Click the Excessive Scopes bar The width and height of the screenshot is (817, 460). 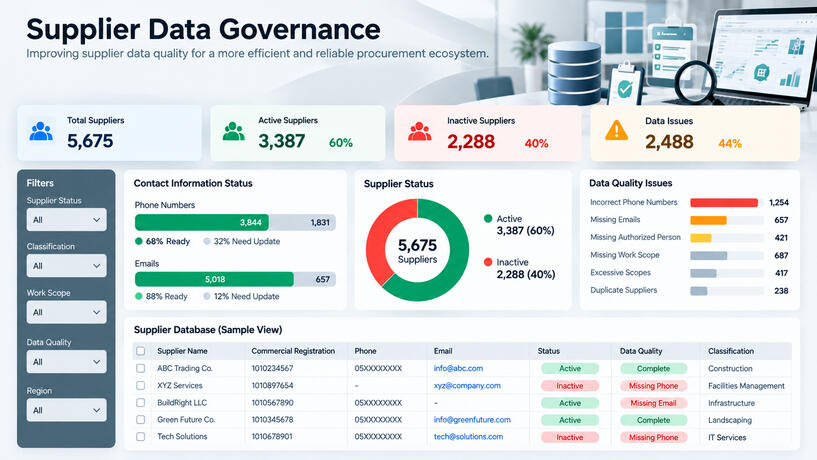coord(703,273)
